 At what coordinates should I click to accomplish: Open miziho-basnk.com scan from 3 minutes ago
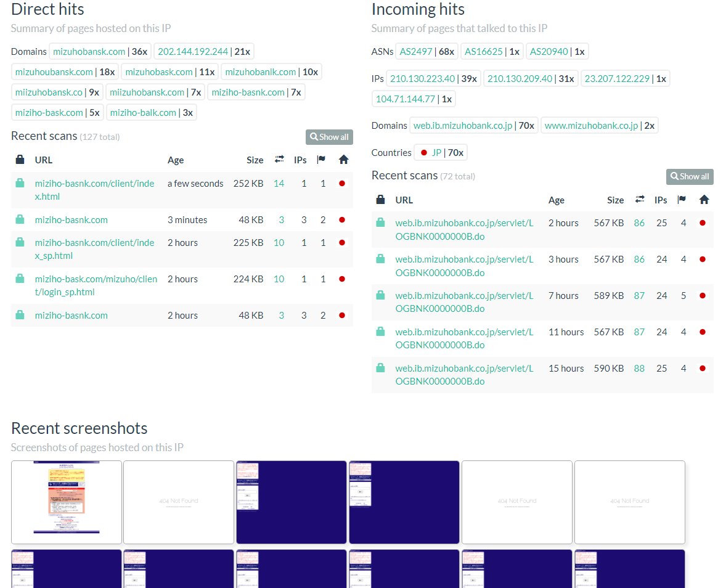(x=71, y=220)
